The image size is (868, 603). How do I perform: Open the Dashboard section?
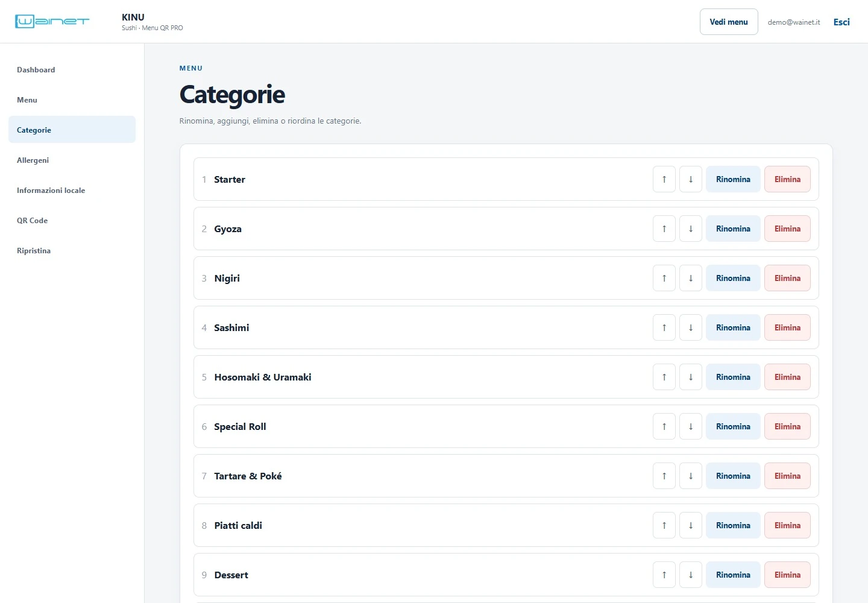pos(72,69)
